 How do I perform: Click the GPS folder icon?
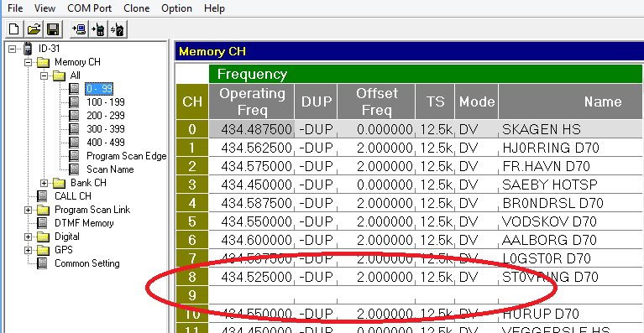point(43,250)
